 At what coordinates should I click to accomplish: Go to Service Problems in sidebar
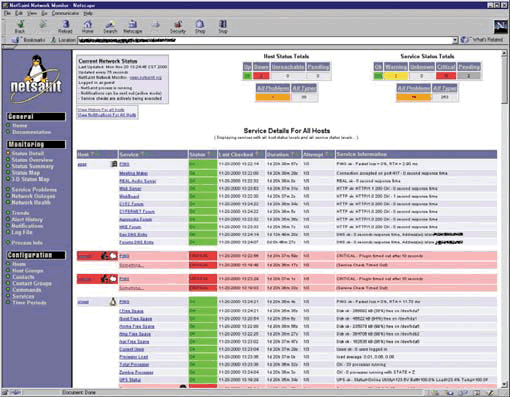[x=34, y=190]
